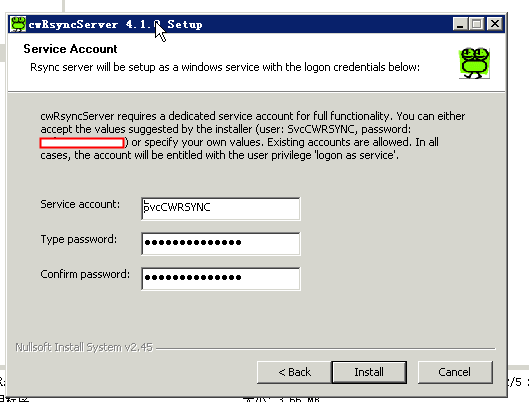The image size is (529, 402).
Task: Click the Rsync server windows service subtitle
Action: click(225, 67)
